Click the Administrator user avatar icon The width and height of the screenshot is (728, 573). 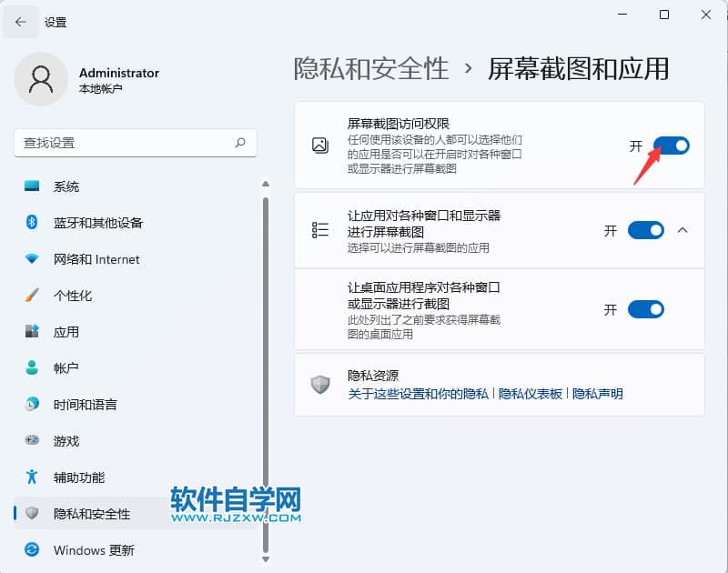pyautogui.click(x=41, y=79)
